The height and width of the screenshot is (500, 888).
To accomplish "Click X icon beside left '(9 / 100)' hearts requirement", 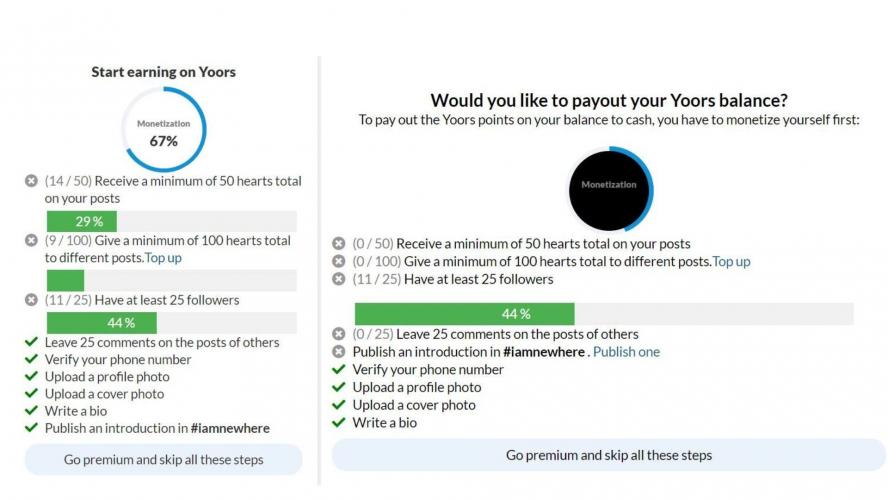I will pos(31,240).
